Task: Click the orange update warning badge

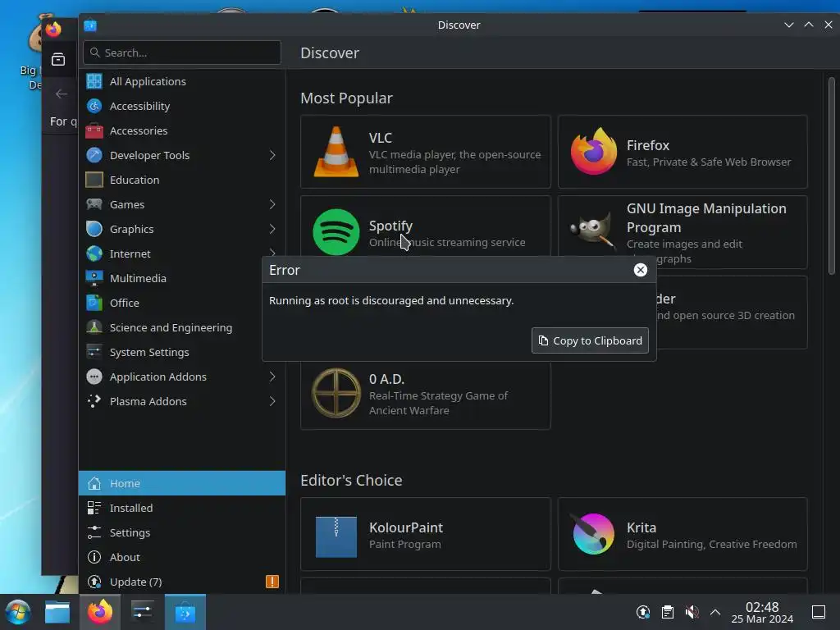Action: pyautogui.click(x=272, y=582)
